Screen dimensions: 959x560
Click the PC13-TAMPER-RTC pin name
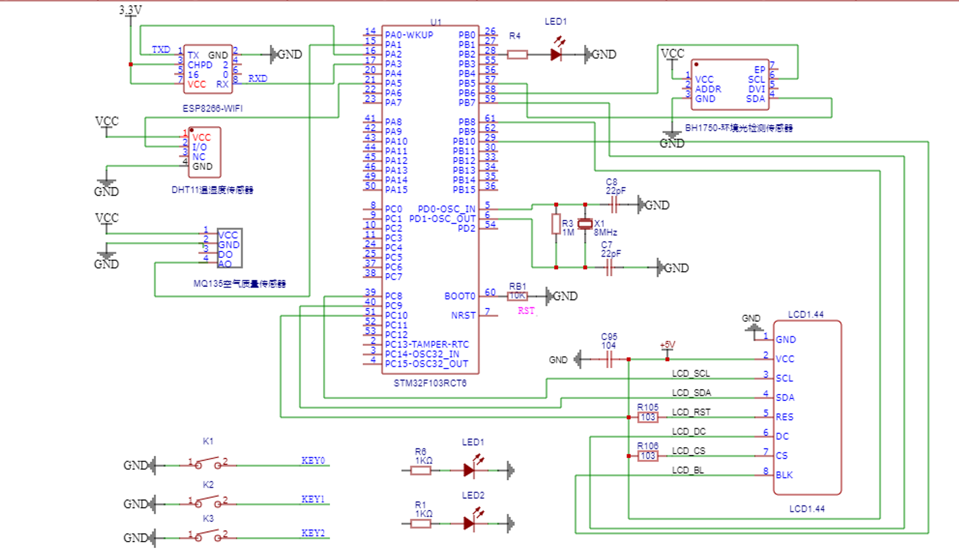click(x=427, y=345)
